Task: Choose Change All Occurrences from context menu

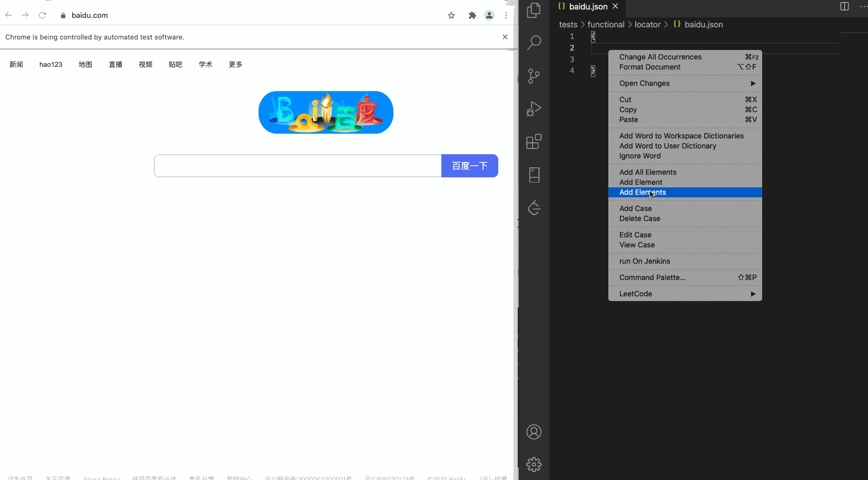Action: [x=685, y=57]
